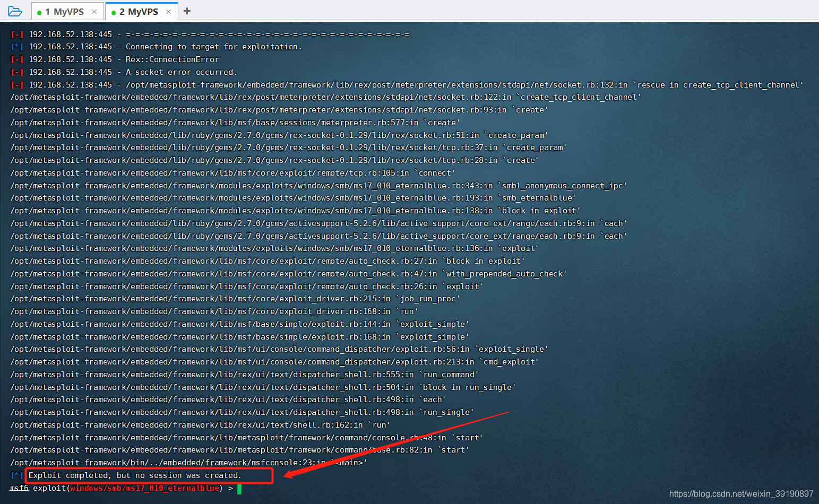Click the shell.rb:162 'run' line
Image resolution: width=819 pixels, height=504 pixels.
(200, 425)
